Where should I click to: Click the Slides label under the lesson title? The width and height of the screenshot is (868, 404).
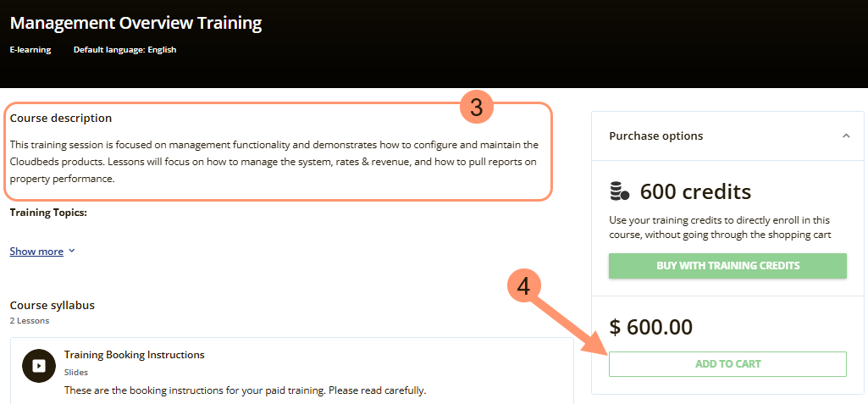(76, 372)
